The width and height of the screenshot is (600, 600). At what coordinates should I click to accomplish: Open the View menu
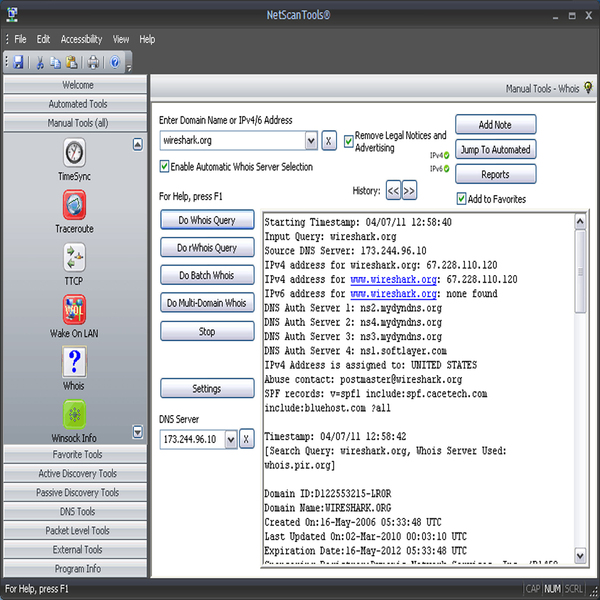121,39
